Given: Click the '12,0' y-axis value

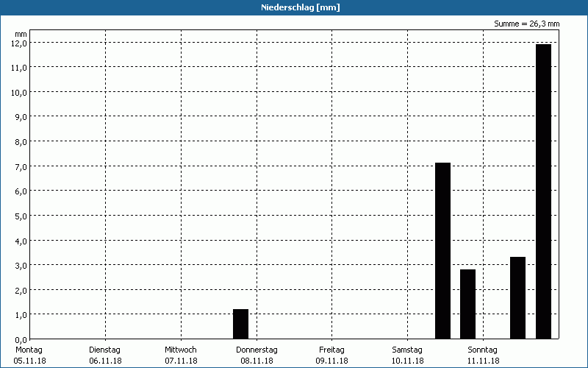Looking at the screenshot, I should (x=19, y=43).
